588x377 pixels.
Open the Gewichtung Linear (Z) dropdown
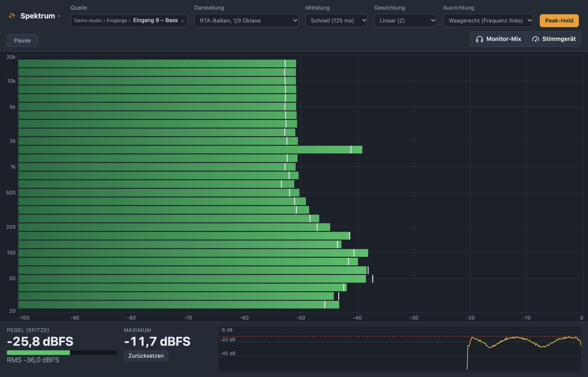pyautogui.click(x=405, y=21)
